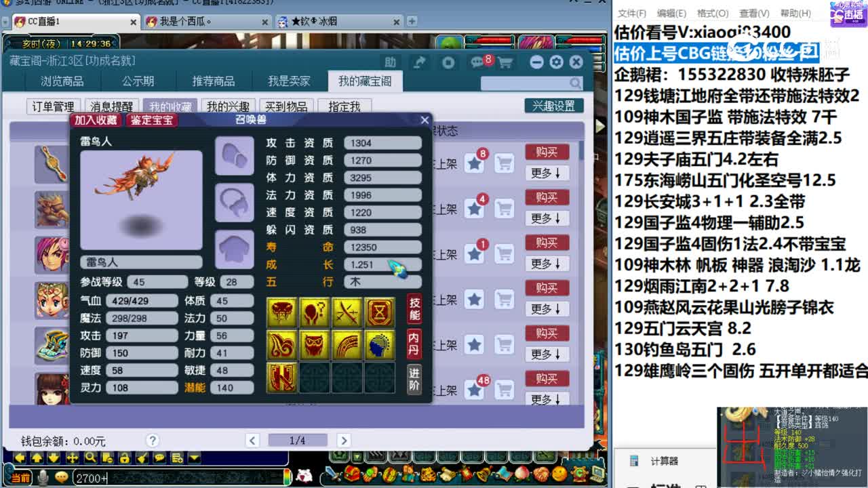Select the hourglass skill icon
The width and height of the screenshot is (868, 488).
tap(380, 312)
